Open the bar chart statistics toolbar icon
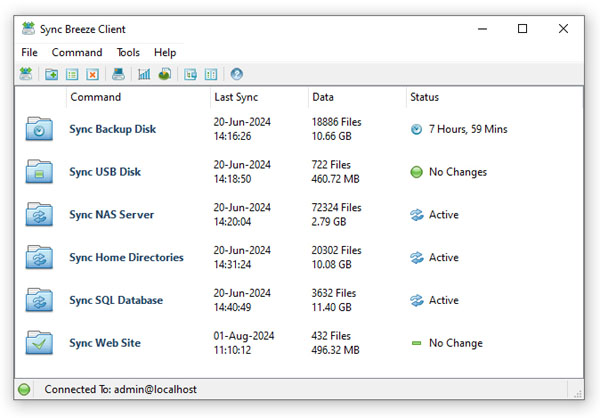 tap(144, 74)
